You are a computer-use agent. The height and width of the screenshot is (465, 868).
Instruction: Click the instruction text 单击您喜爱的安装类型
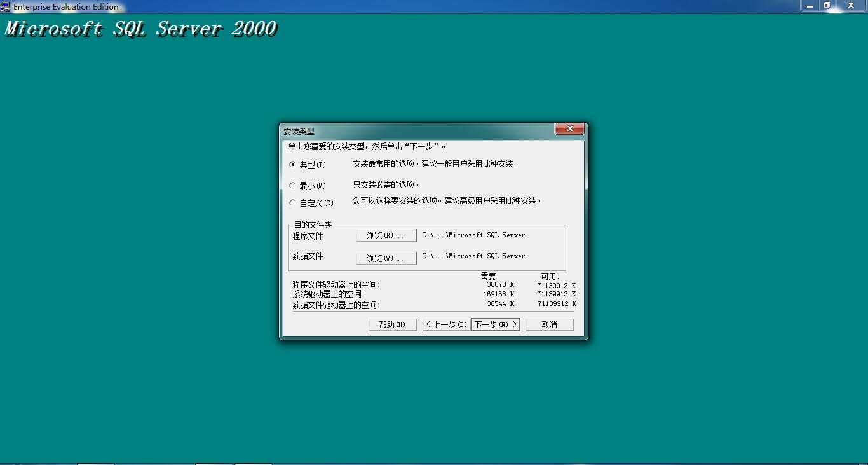tap(367, 146)
